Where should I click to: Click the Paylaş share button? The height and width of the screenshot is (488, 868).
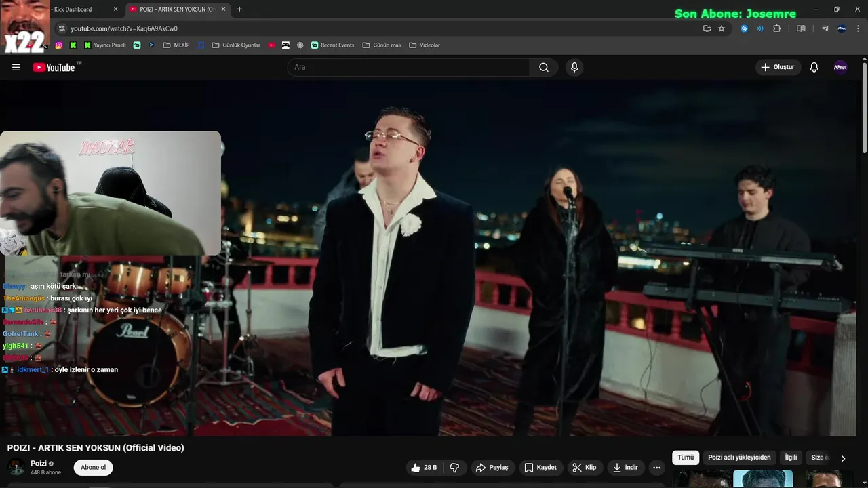click(492, 468)
